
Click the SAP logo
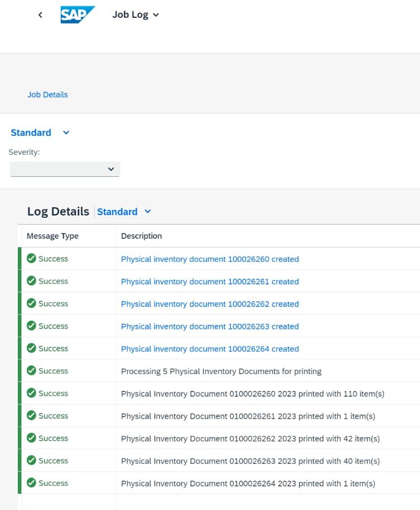click(78, 15)
